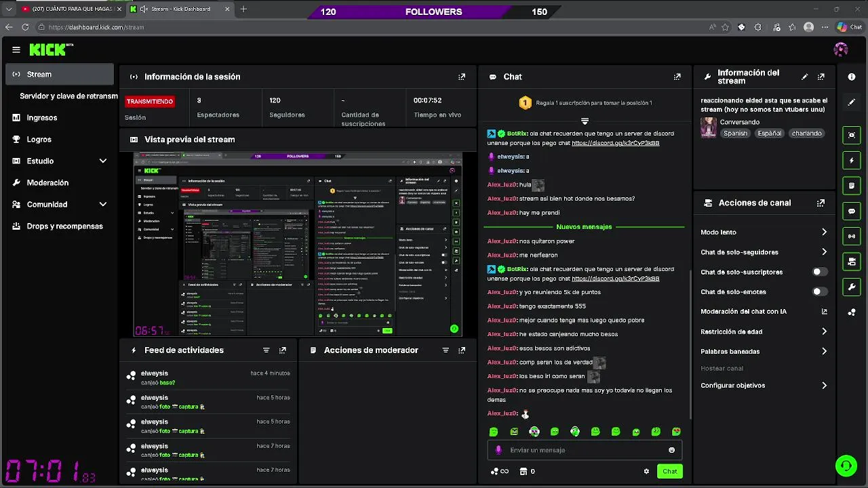Open the Moderación del chat con IA external link

click(825, 312)
